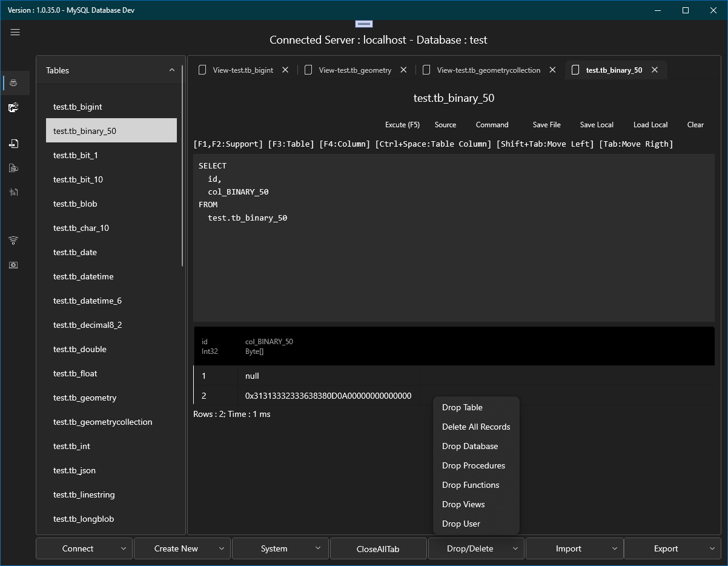Image resolution: width=728 pixels, height=566 pixels.
Task: Toggle the Drop/Delete dropdown arrow
Action: pos(515,548)
